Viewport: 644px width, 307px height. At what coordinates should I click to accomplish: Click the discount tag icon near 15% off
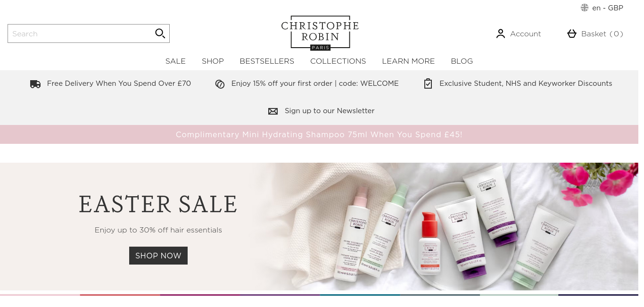tap(220, 84)
